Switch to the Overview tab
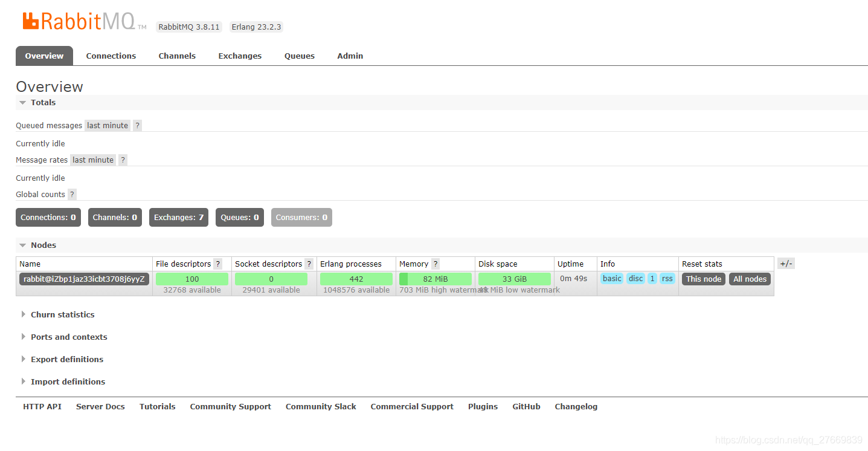 click(44, 56)
